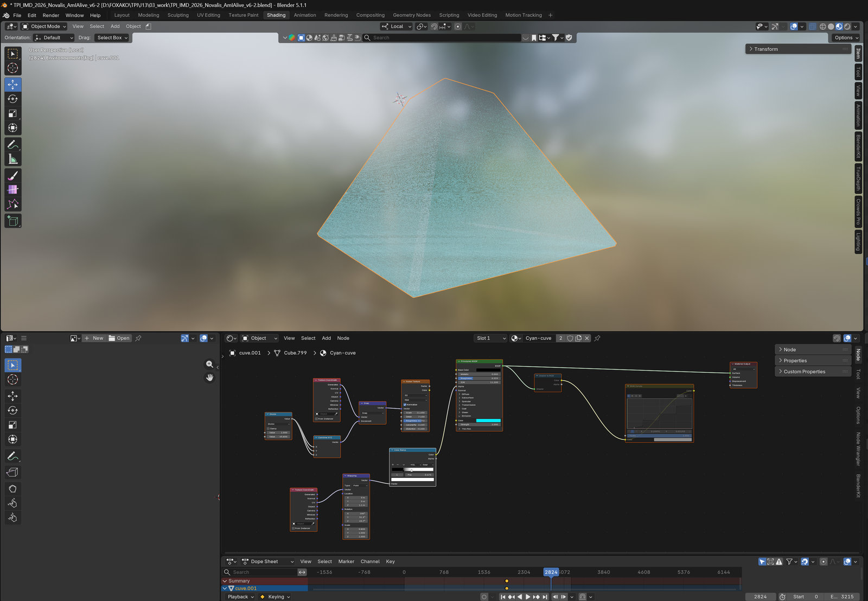Select the Annotate tool in 3D viewport
This screenshot has height=601, width=868.
[13, 144]
